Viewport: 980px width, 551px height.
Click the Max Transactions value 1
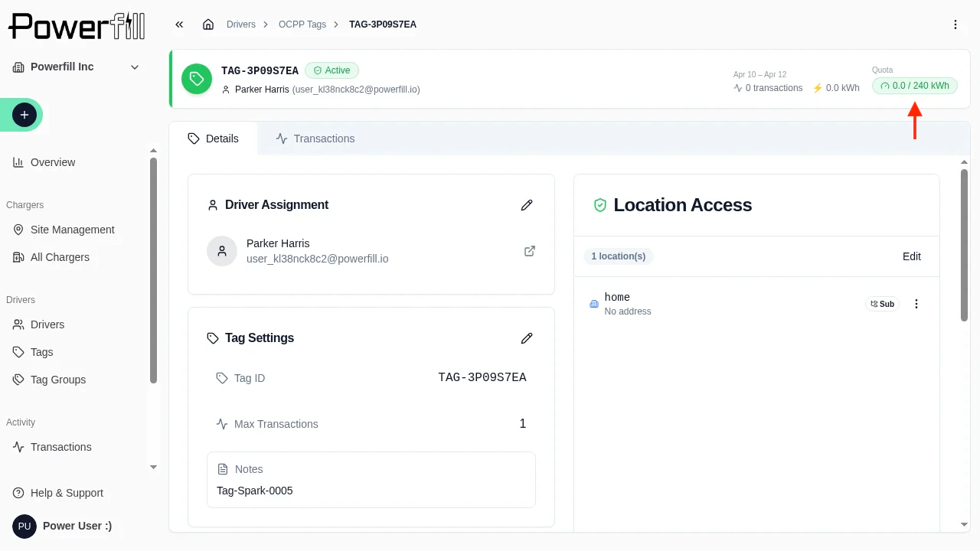point(523,424)
